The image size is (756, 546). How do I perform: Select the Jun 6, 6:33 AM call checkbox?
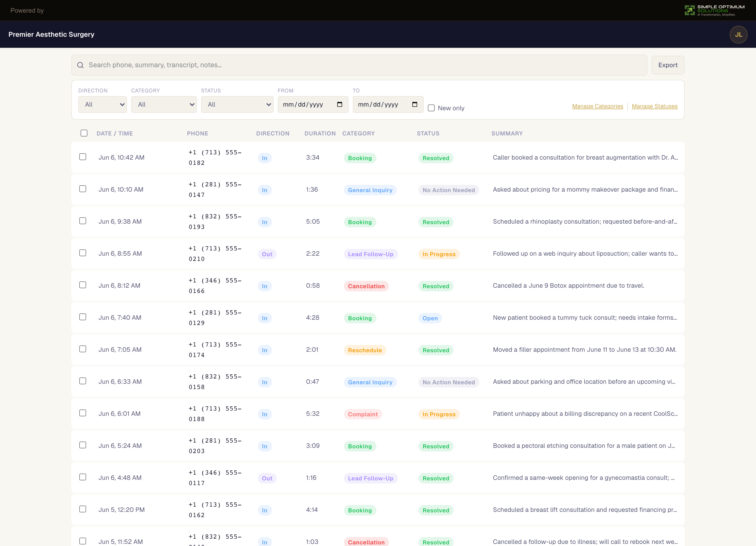pyautogui.click(x=83, y=381)
